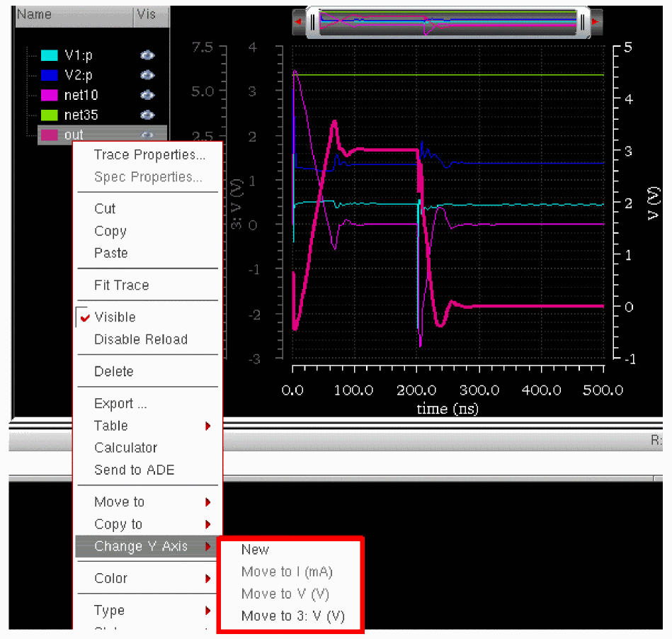The width and height of the screenshot is (672, 639).
Task: Click Send to ADE
Action: [x=134, y=470]
